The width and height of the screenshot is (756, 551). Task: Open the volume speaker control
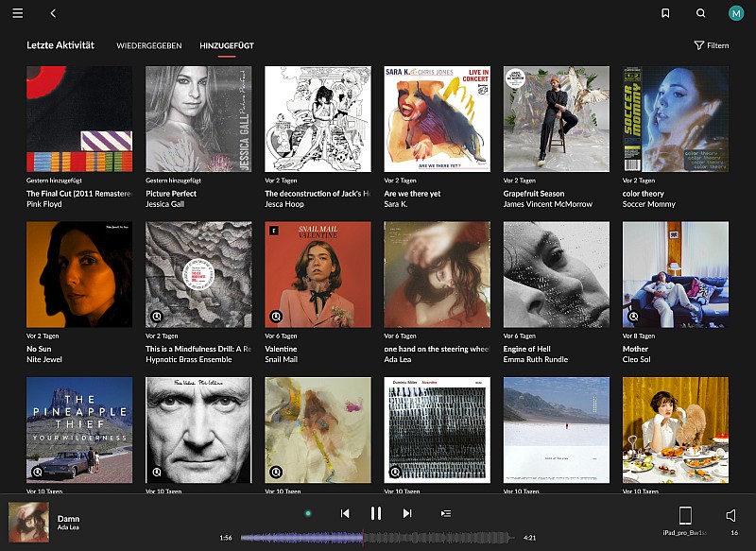pos(730,516)
